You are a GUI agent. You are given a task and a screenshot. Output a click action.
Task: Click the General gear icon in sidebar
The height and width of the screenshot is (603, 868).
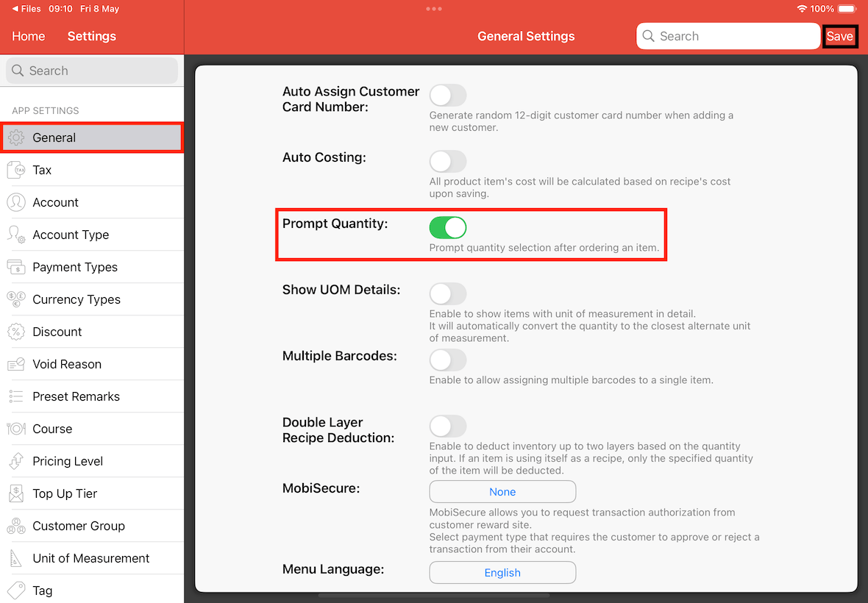pyautogui.click(x=16, y=138)
